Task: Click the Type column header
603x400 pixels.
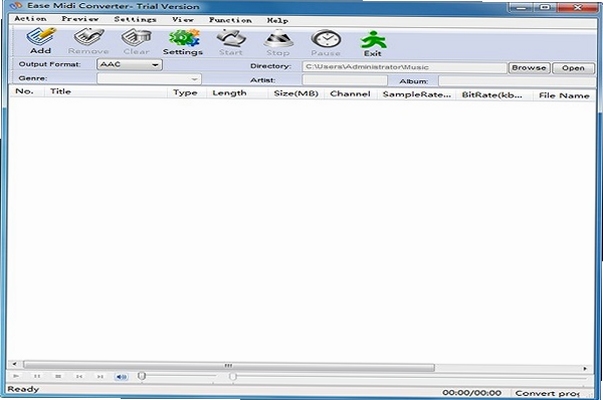Action: [185, 93]
